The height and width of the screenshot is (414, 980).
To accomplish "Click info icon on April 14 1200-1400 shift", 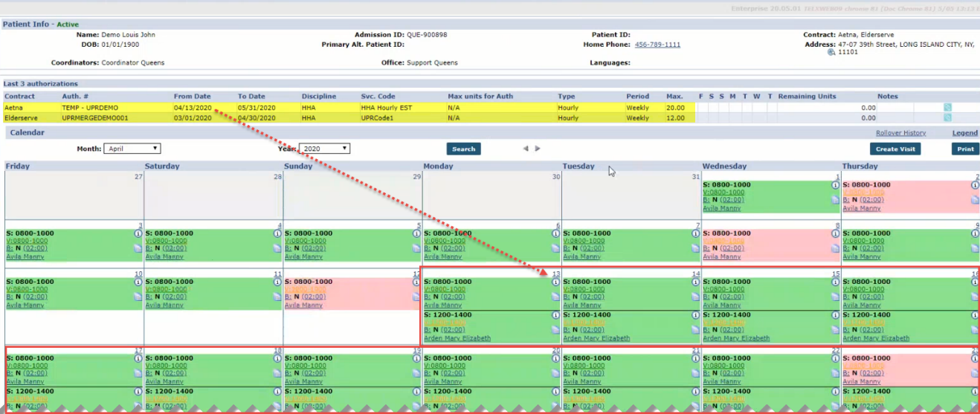I will click(x=696, y=315).
